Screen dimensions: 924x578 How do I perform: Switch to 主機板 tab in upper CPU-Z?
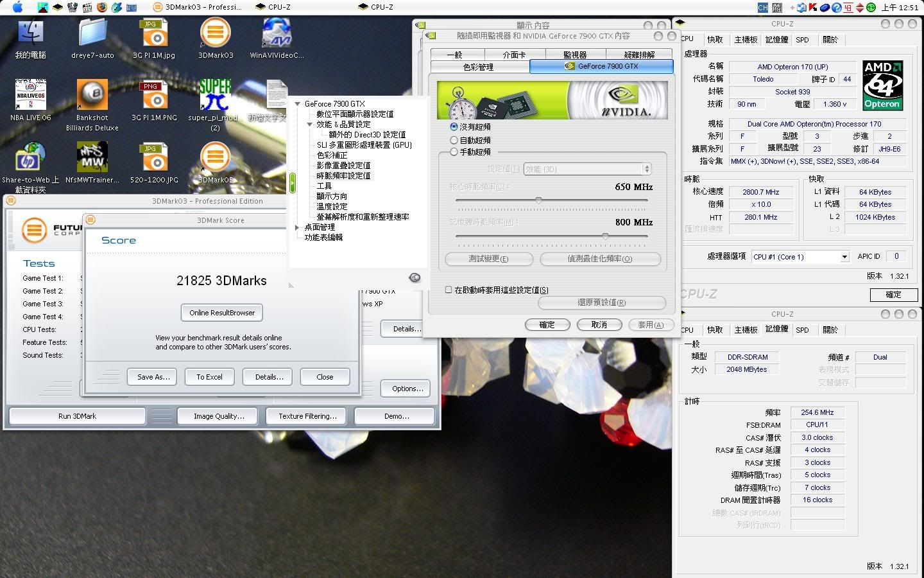click(746, 40)
